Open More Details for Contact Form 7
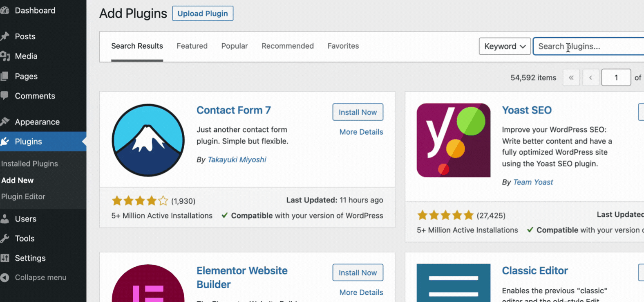The width and height of the screenshot is (644, 302). tap(361, 132)
